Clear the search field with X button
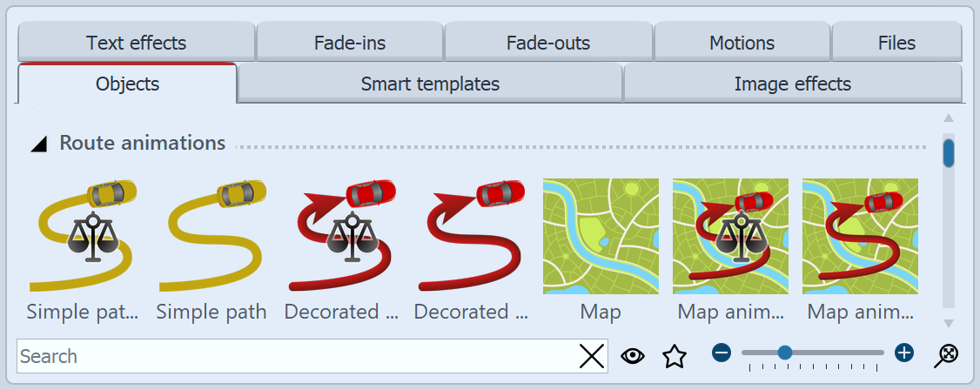 pos(592,356)
